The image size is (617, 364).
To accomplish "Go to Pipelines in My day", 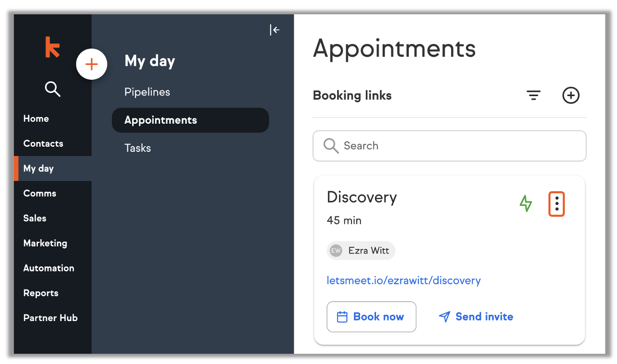I will (147, 92).
